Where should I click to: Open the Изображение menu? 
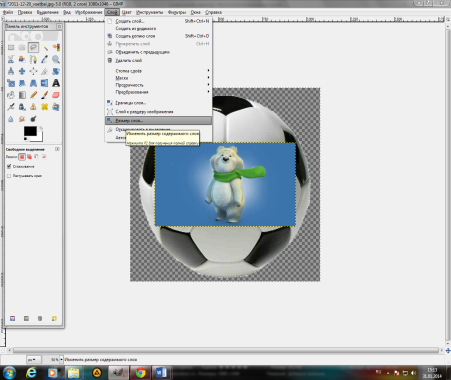tap(88, 12)
